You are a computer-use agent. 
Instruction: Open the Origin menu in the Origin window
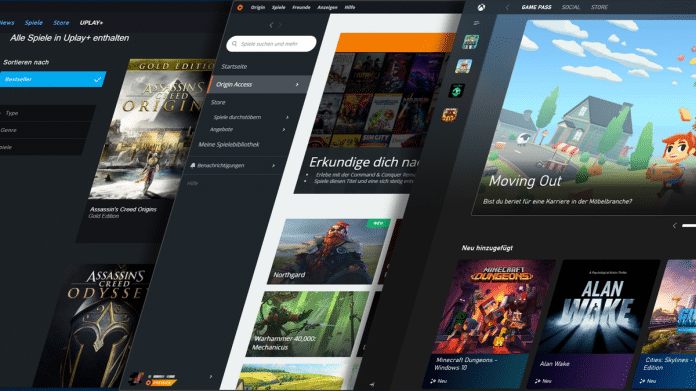[258, 8]
